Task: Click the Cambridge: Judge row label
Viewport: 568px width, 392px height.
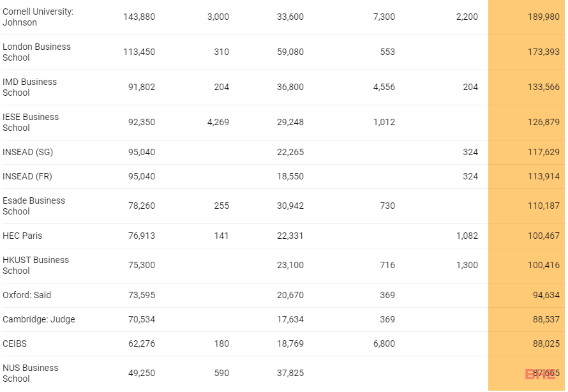Action: tap(39, 320)
